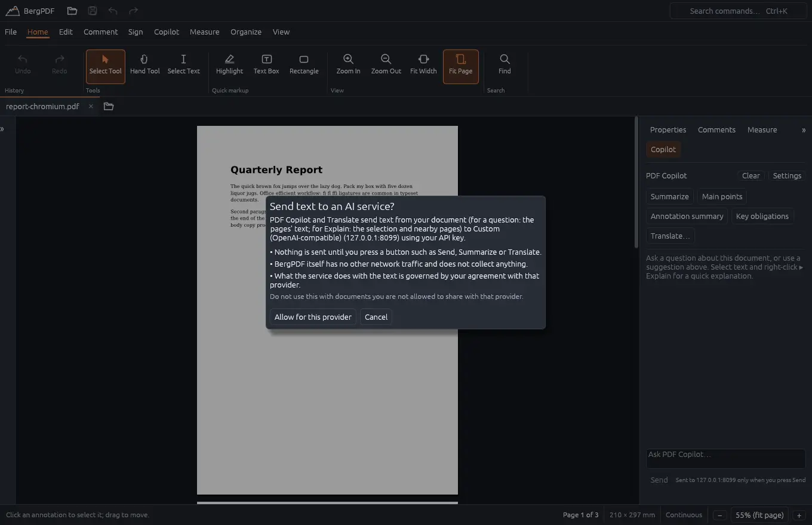This screenshot has height=525, width=812.
Task: Open the Comments panel tab
Action: [716, 129]
